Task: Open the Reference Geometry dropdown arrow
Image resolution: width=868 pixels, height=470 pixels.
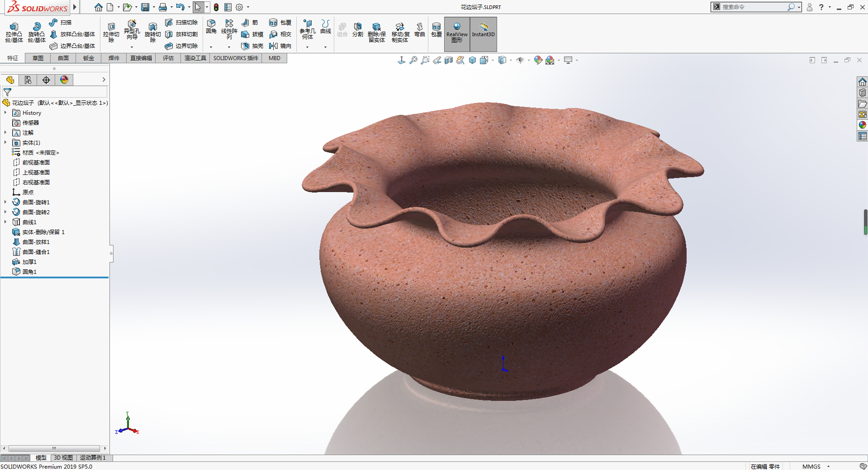Action: click(x=308, y=47)
